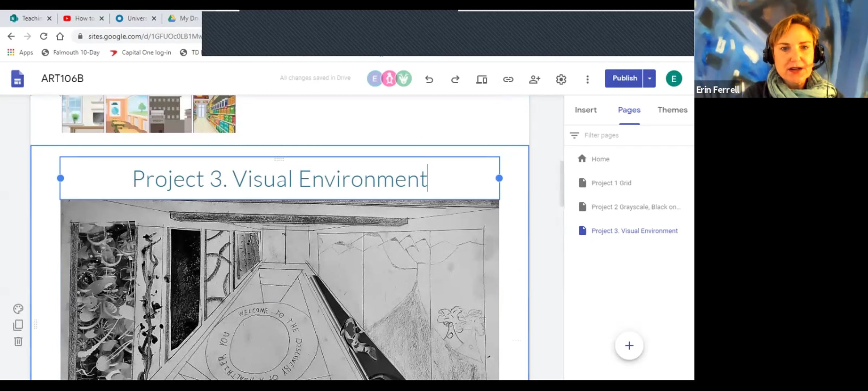Expand the Publish dropdown arrow
The height and width of the screenshot is (391, 868).
(650, 78)
